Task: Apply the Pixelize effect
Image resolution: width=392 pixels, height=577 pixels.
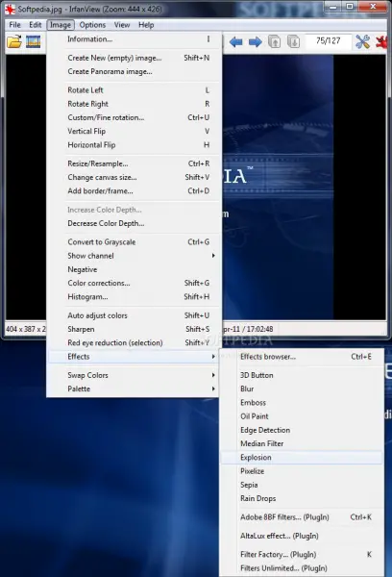Action: [x=302, y=471]
